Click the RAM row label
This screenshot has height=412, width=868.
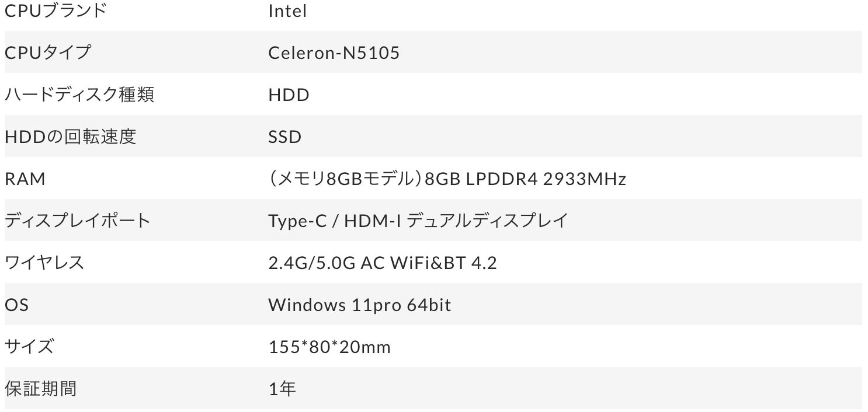coord(25,179)
